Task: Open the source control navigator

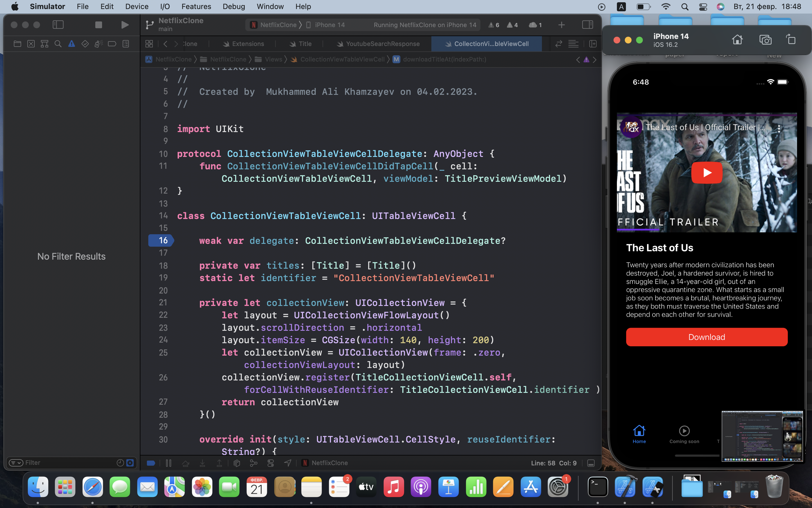Action: (31, 44)
